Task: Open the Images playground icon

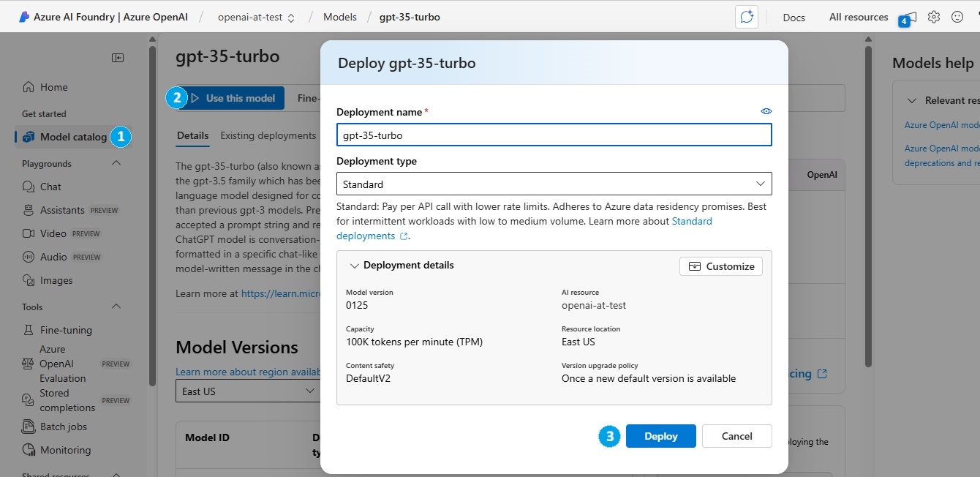Action: [x=29, y=280]
